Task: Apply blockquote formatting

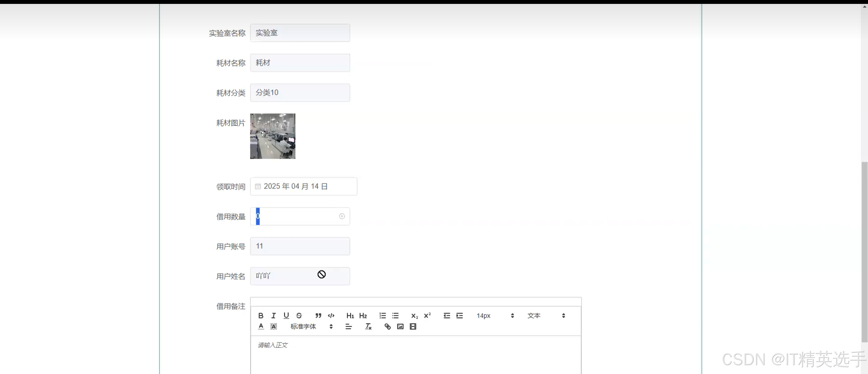Action: [x=318, y=316]
